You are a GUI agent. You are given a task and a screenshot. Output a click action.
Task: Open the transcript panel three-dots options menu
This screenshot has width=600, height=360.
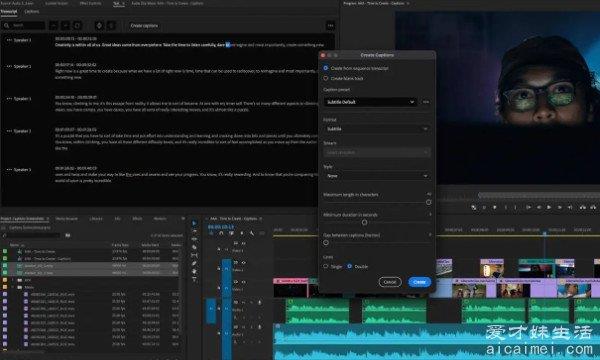(331, 26)
